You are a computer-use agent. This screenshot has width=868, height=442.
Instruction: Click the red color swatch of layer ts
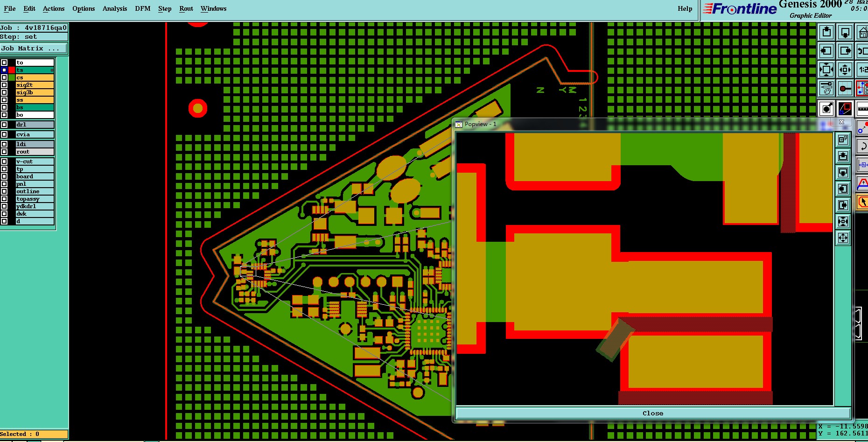tap(12, 70)
